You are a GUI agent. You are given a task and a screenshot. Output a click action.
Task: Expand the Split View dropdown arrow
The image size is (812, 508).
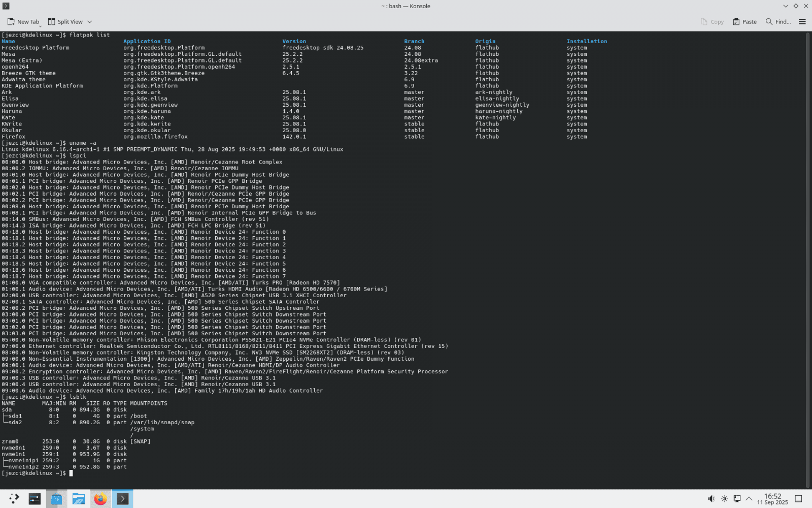(x=90, y=22)
